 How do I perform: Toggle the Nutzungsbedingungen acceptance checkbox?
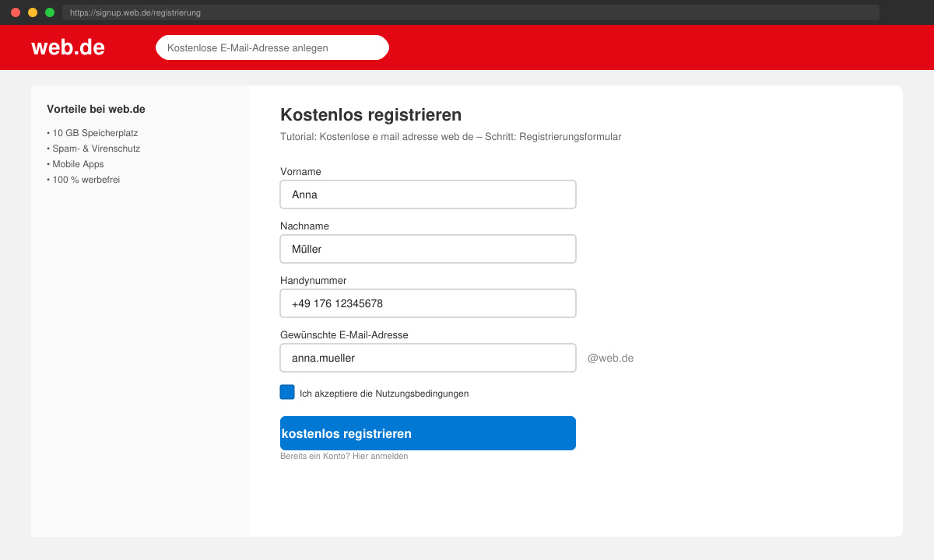point(287,392)
